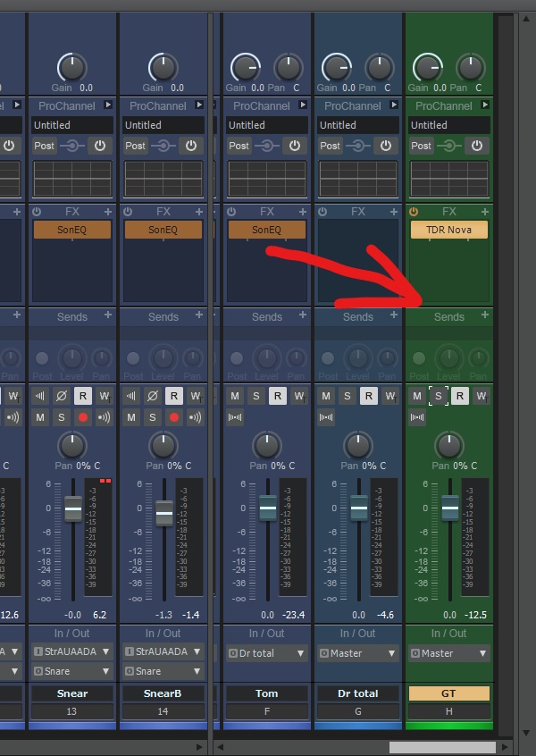Viewport: 536px width, 756px height.
Task: Enable read automation on the Tom bus
Action: click(x=278, y=396)
